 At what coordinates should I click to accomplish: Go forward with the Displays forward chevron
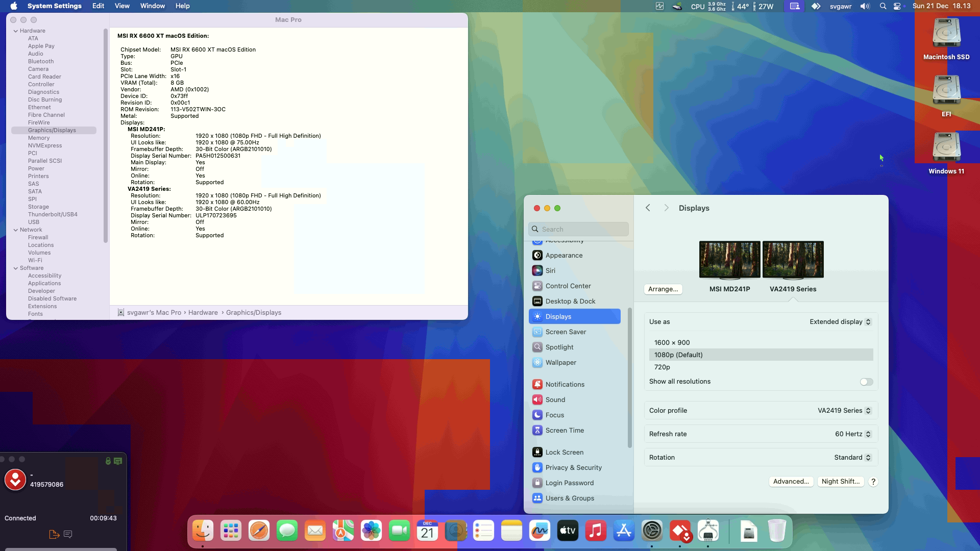click(x=666, y=208)
